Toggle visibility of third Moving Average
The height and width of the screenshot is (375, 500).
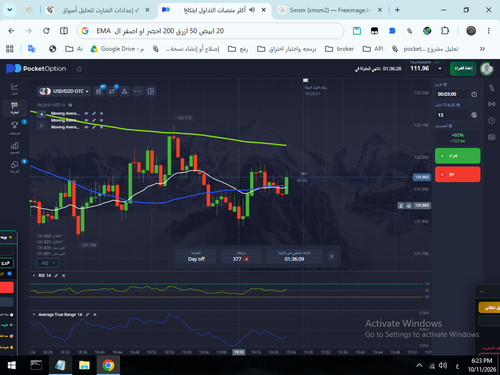86,127
